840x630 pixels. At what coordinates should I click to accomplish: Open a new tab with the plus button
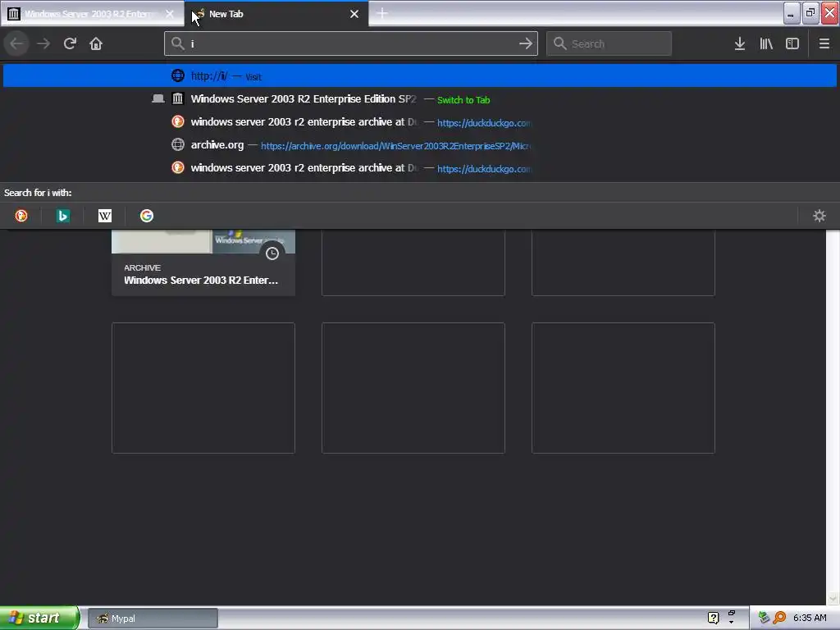(382, 13)
